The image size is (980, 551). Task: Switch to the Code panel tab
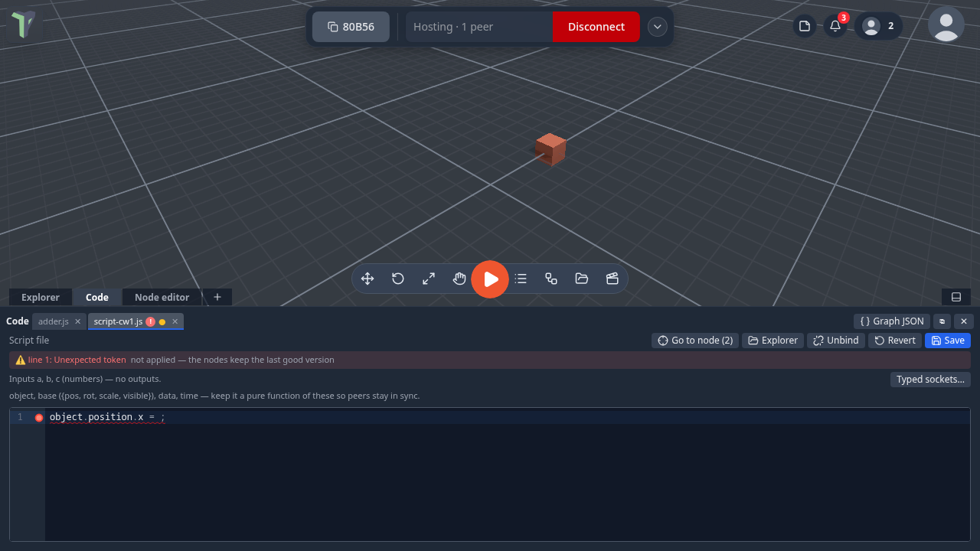pyautogui.click(x=97, y=297)
